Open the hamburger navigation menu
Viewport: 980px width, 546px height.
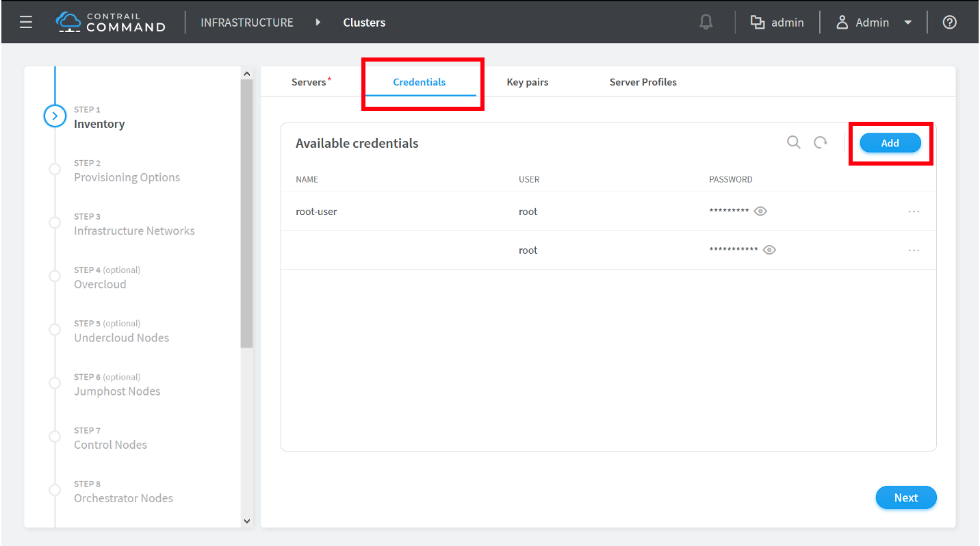26,22
